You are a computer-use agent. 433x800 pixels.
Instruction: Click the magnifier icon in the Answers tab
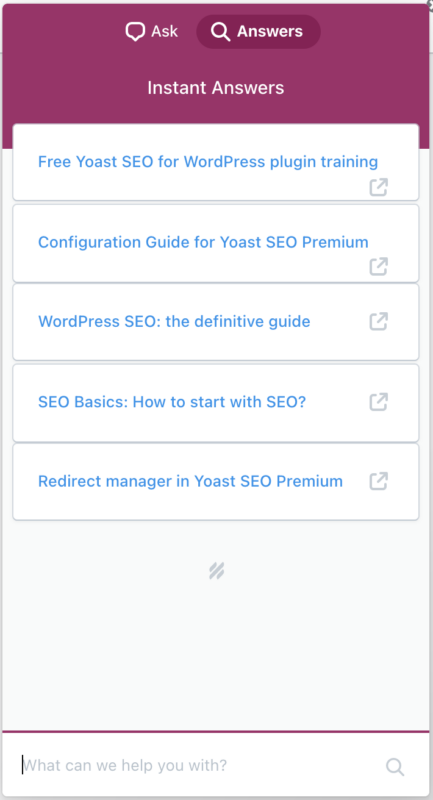[220, 32]
